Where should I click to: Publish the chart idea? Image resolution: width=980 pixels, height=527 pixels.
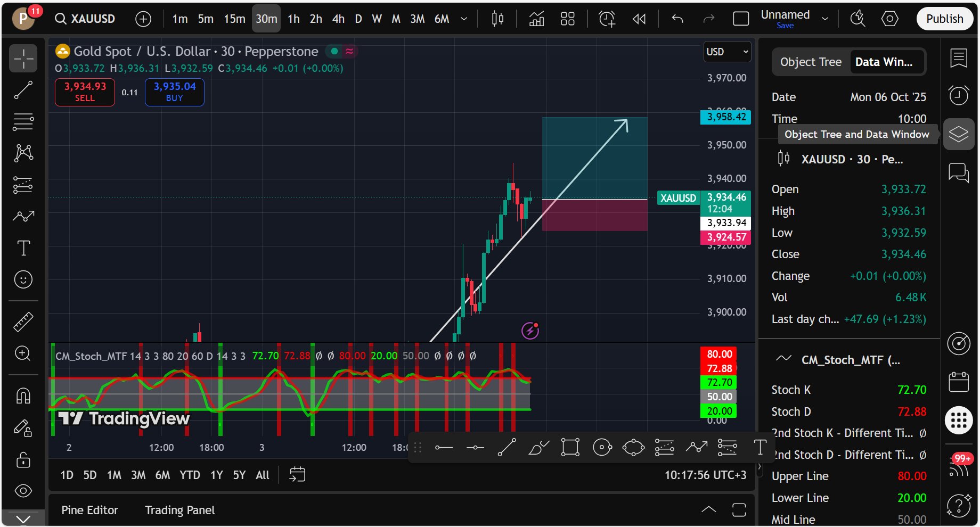(x=944, y=19)
